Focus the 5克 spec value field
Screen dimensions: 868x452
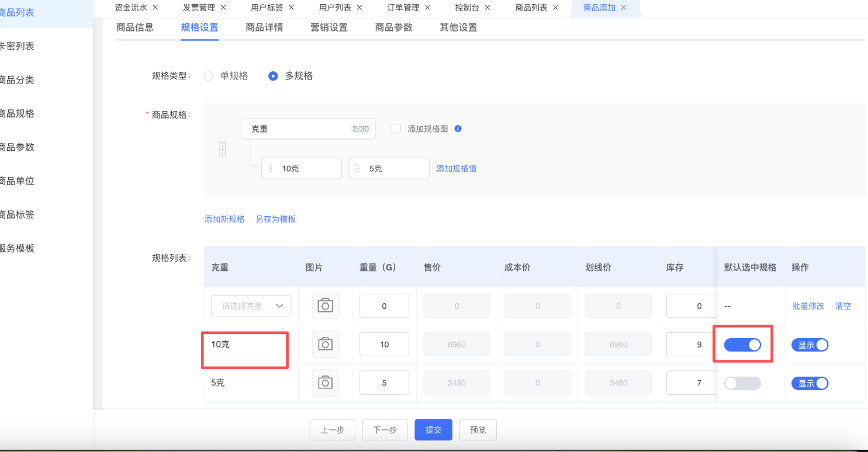(389, 169)
